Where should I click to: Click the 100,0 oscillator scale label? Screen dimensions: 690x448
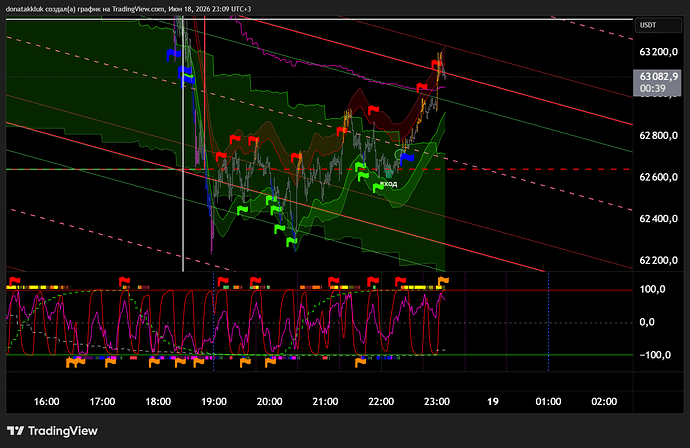pos(652,289)
